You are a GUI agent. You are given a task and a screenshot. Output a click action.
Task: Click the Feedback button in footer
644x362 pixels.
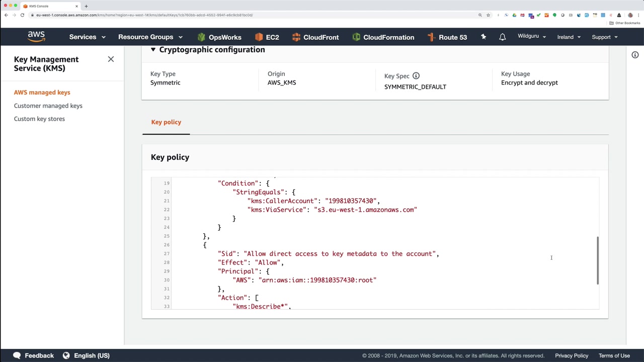(x=33, y=355)
